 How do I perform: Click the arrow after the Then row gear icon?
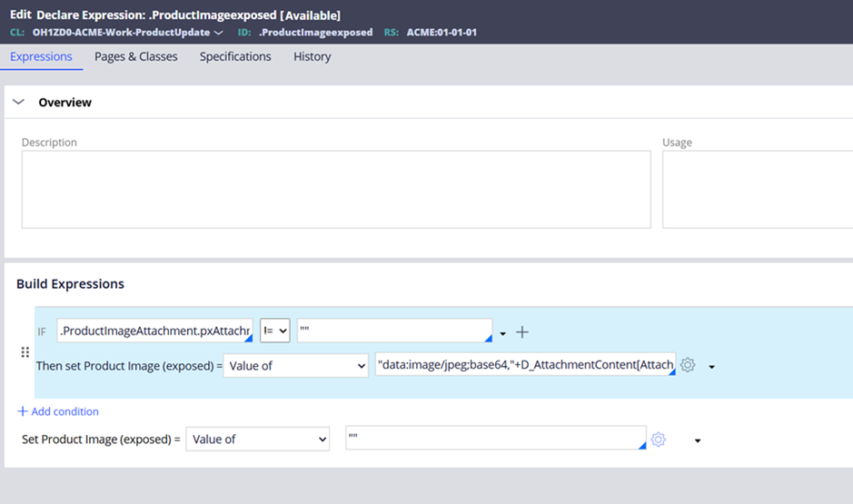[x=711, y=367]
